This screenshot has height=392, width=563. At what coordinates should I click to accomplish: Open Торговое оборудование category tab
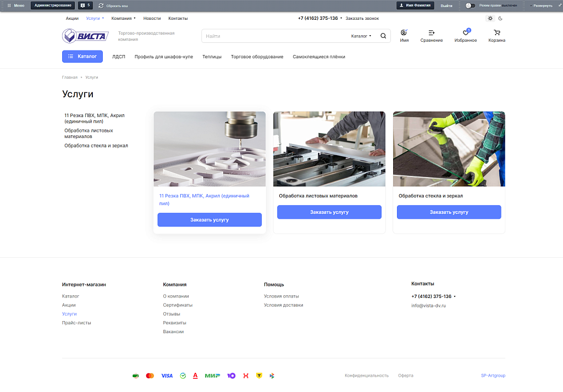coord(257,57)
